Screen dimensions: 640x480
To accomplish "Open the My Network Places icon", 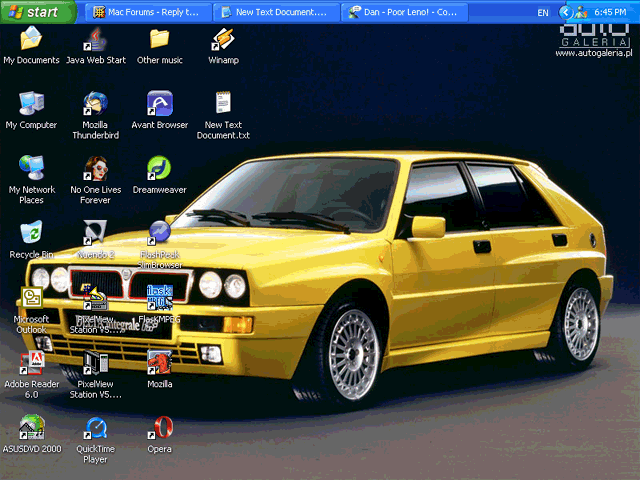I will click(31, 168).
